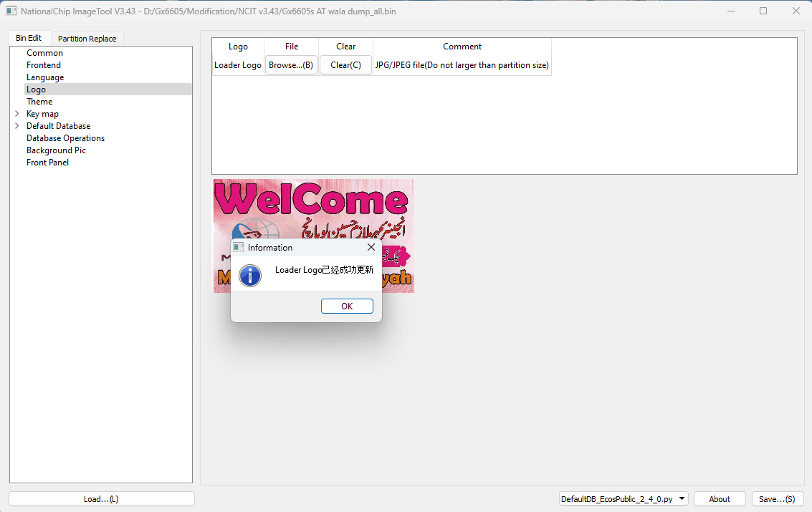The height and width of the screenshot is (512, 812).
Task: Select the Language settings entry
Action: click(x=44, y=77)
